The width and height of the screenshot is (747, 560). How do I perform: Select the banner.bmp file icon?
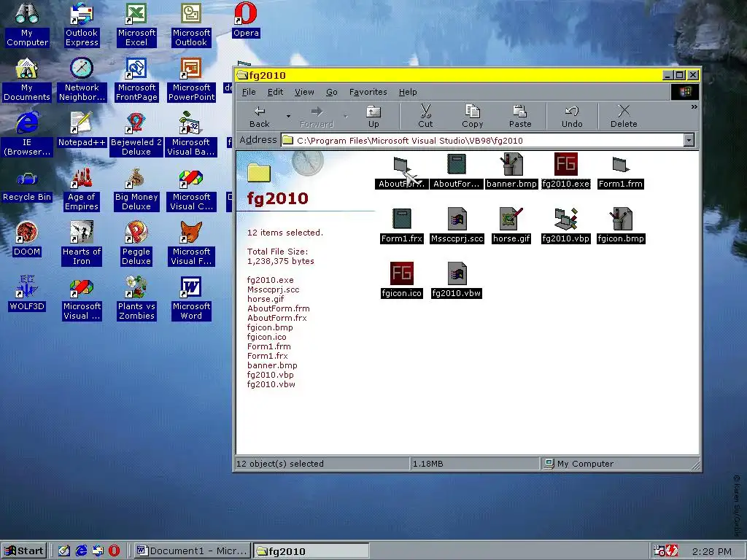click(x=511, y=165)
